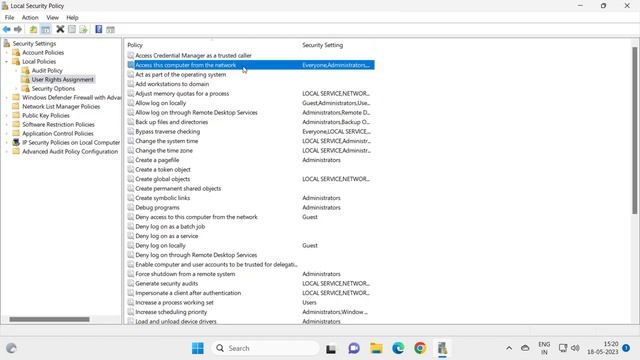Click the Back arrow in the toolbar
Viewport: 640px width, 360px height.
point(7,29)
